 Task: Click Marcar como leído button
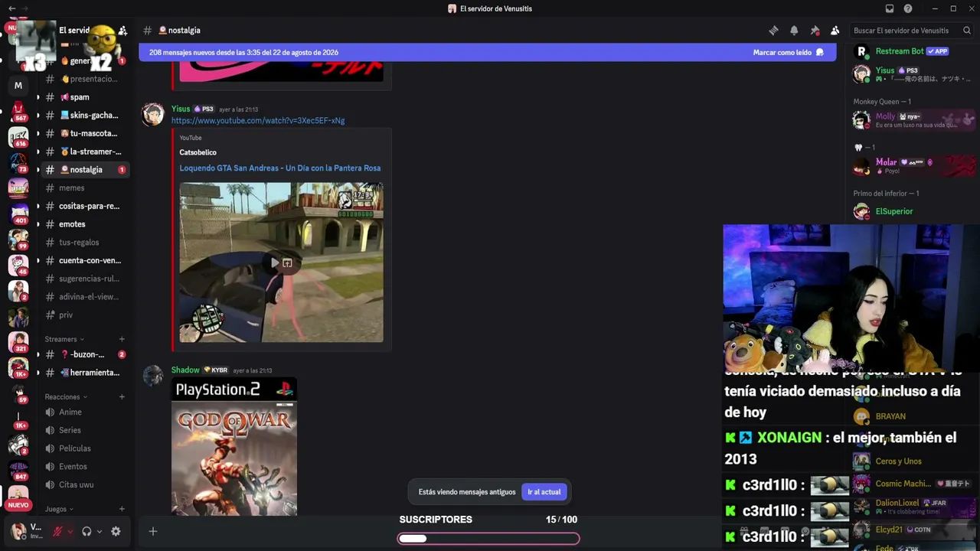coord(789,53)
